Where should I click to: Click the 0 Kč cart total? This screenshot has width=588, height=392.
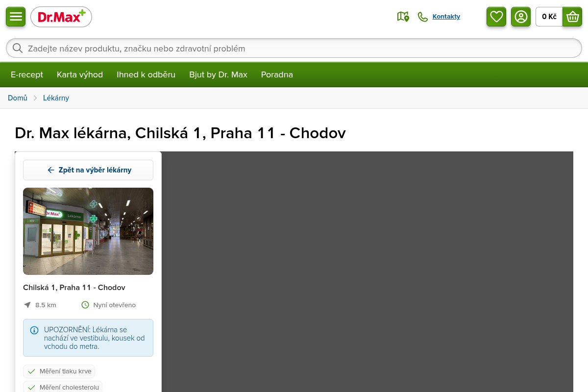pos(549,17)
